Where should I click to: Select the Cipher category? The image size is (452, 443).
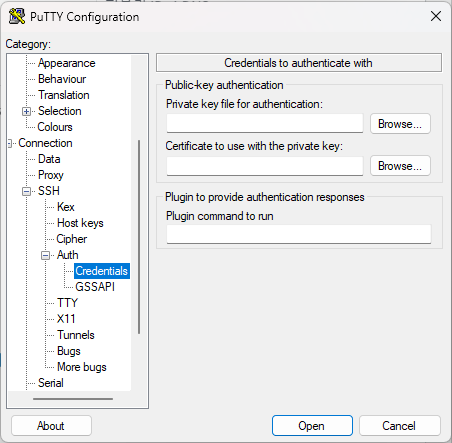[72, 239]
